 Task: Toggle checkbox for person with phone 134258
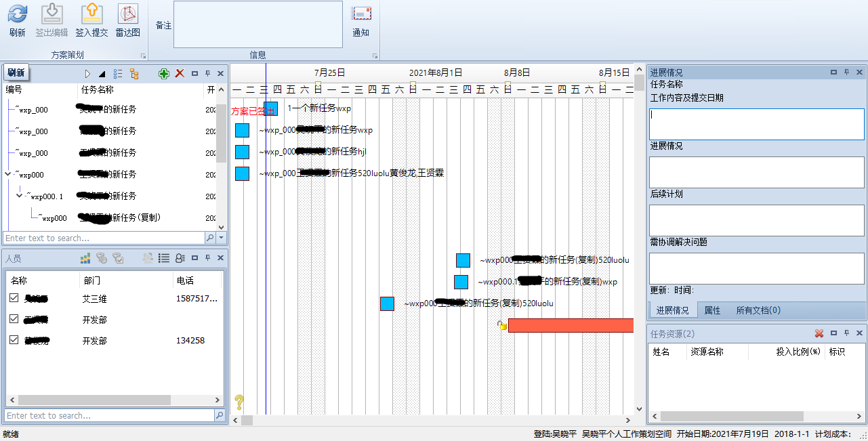click(14, 340)
